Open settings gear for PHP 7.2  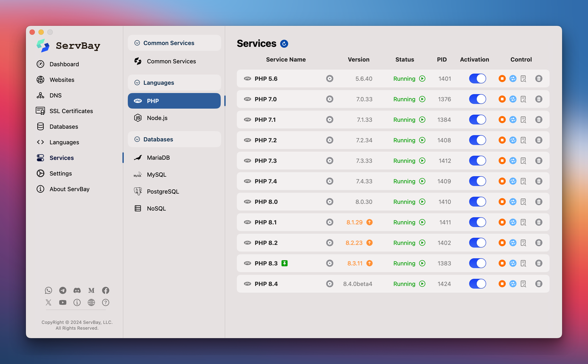pyautogui.click(x=329, y=140)
